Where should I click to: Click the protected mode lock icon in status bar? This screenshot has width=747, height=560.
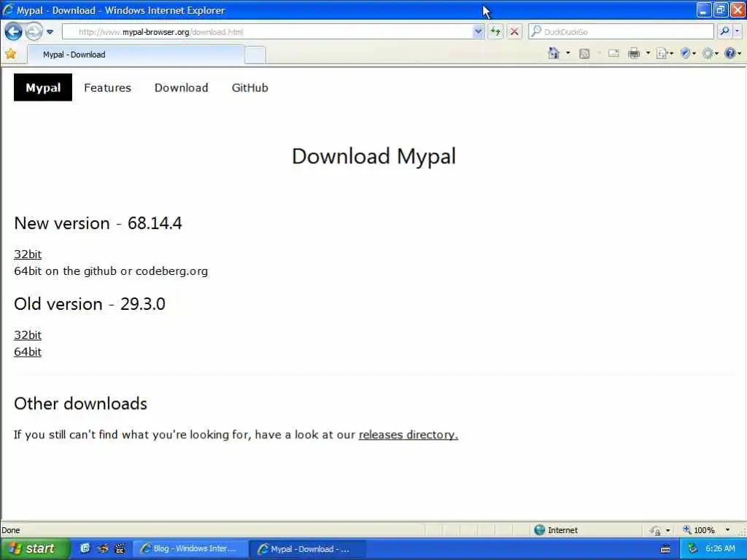[656, 530]
